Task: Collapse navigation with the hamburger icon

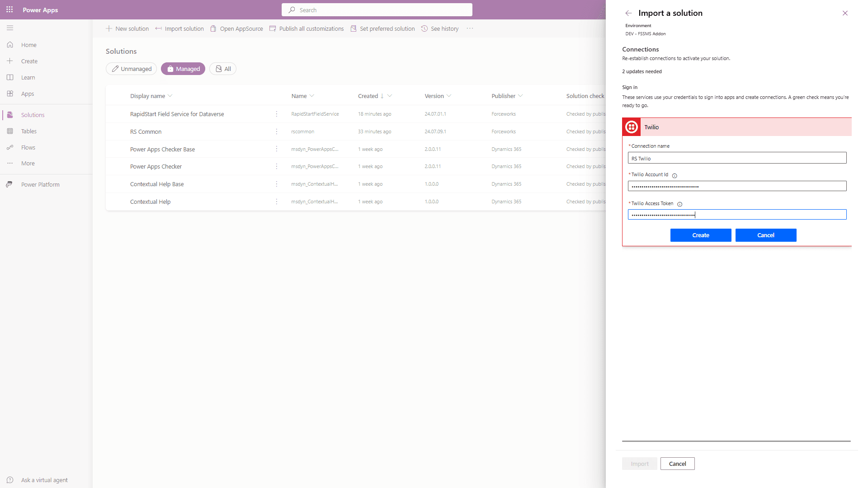Action: pyautogui.click(x=10, y=28)
